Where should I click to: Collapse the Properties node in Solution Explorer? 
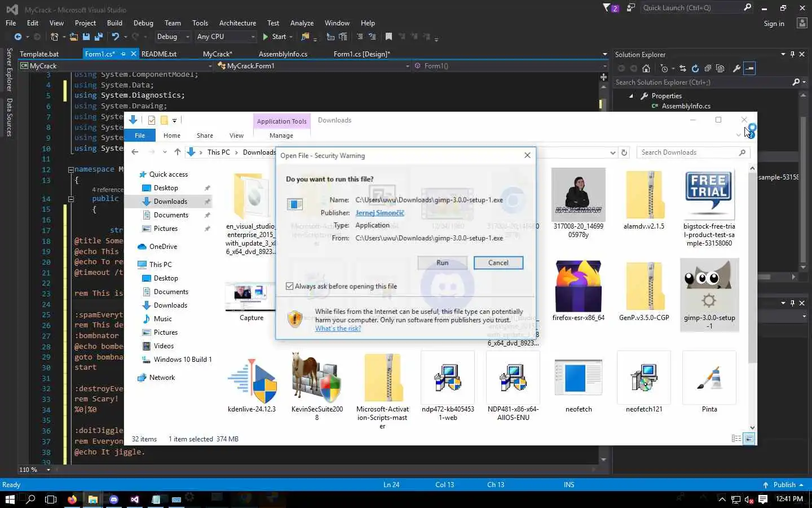click(x=631, y=96)
